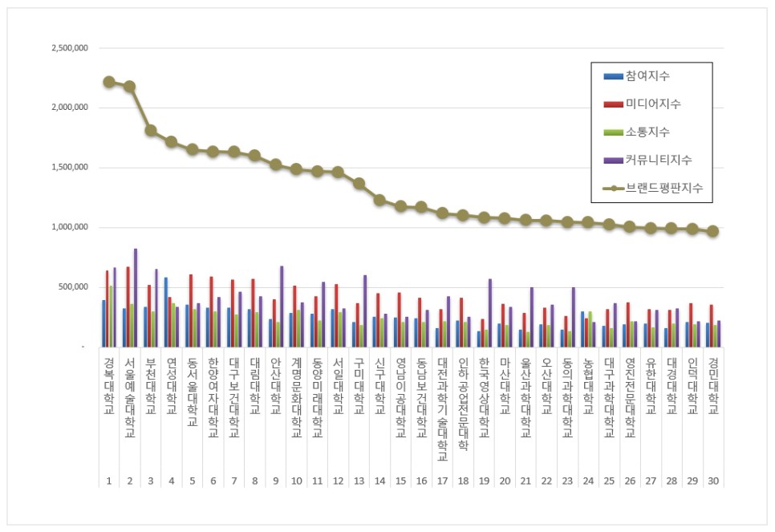Click the 커뮤니티지수 legend label

pyautogui.click(x=659, y=160)
